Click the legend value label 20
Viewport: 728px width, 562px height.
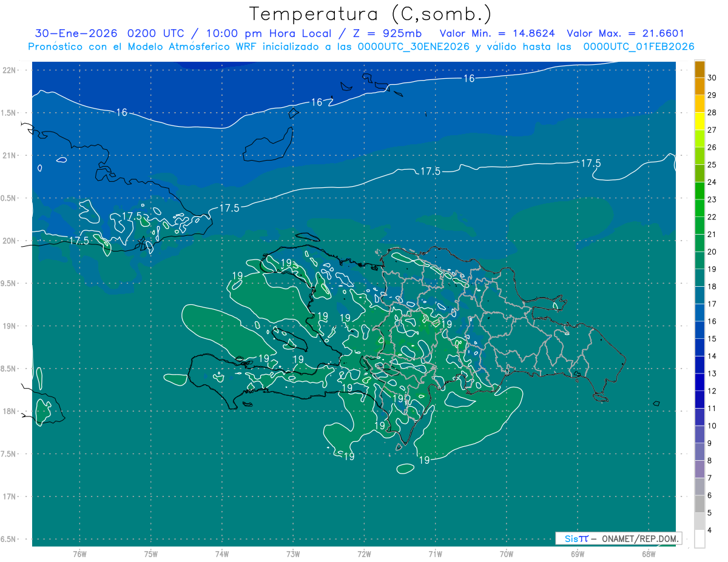click(712, 252)
